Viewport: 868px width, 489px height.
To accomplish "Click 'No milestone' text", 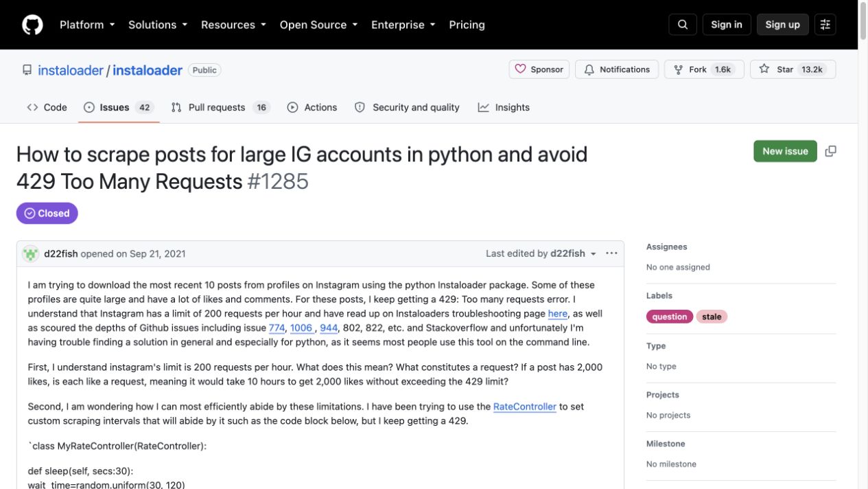I will pos(671,464).
